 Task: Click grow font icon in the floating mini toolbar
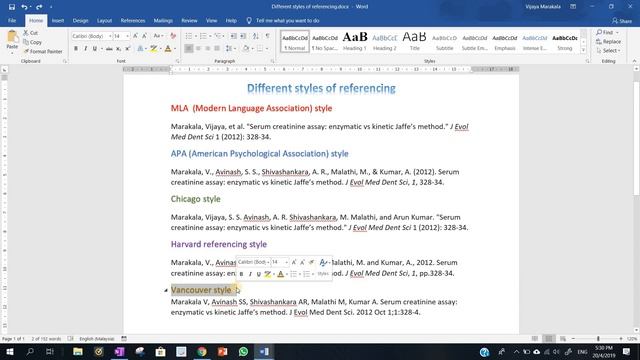tap(293, 262)
